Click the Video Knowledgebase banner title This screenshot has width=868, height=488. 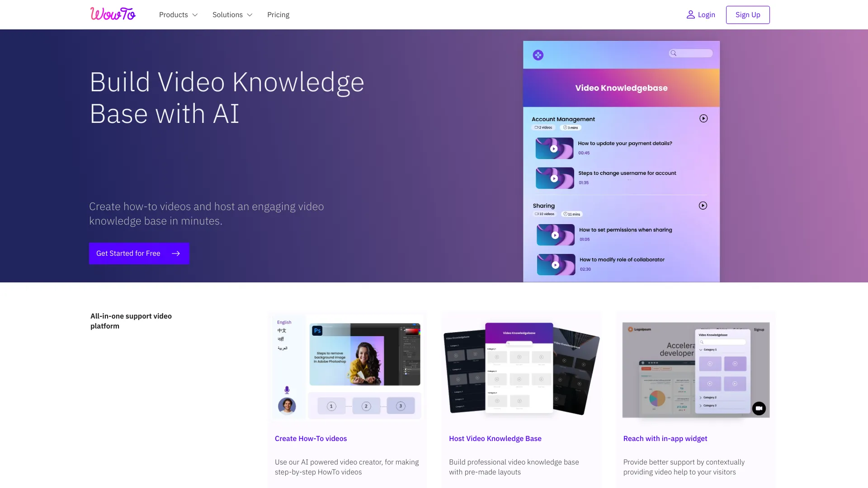coord(621,88)
